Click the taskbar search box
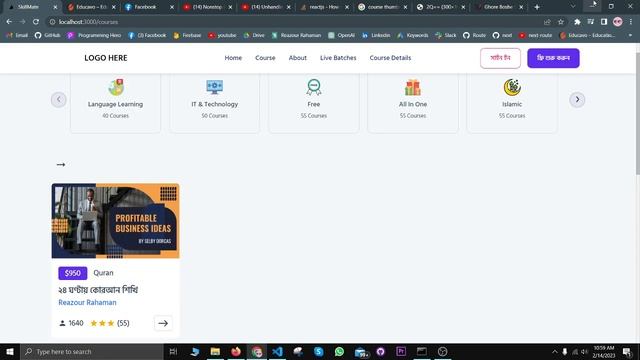This screenshot has height=360, width=640. 92,351
